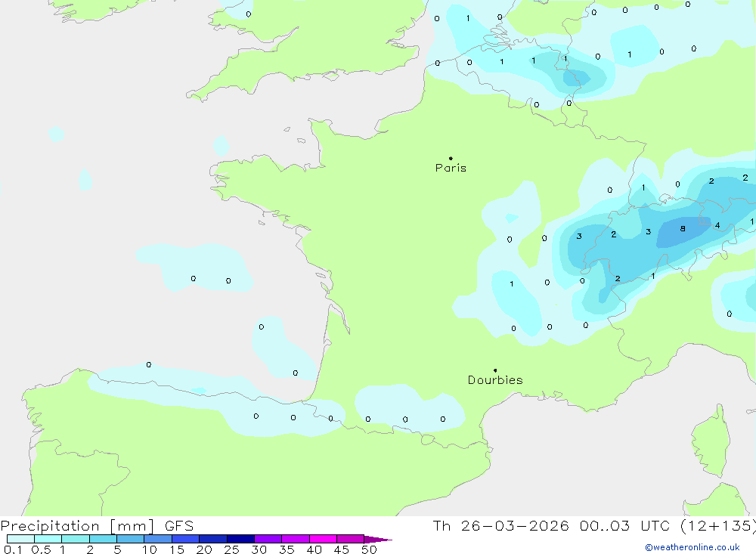Screen dimensions: 756x554
Task: Click the legend arrow tip above 50 mm
Action: pyautogui.click(x=378, y=540)
